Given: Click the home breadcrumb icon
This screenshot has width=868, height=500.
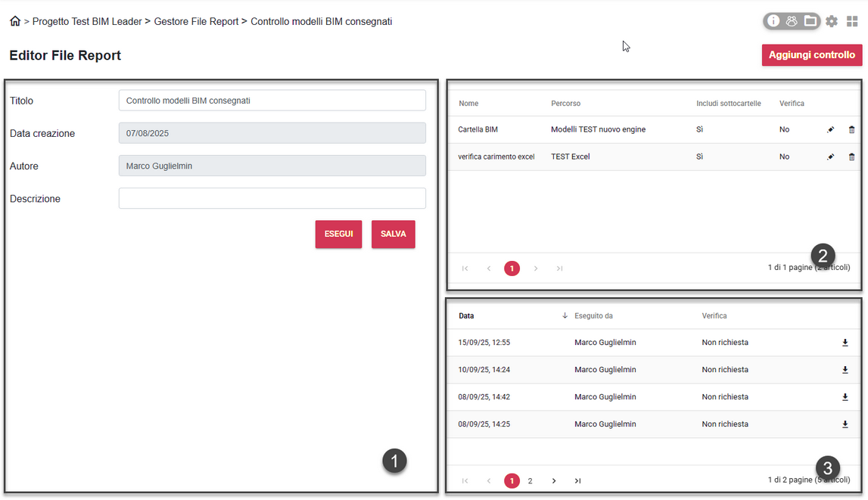Looking at the screenshot, I should click(15, 20).
